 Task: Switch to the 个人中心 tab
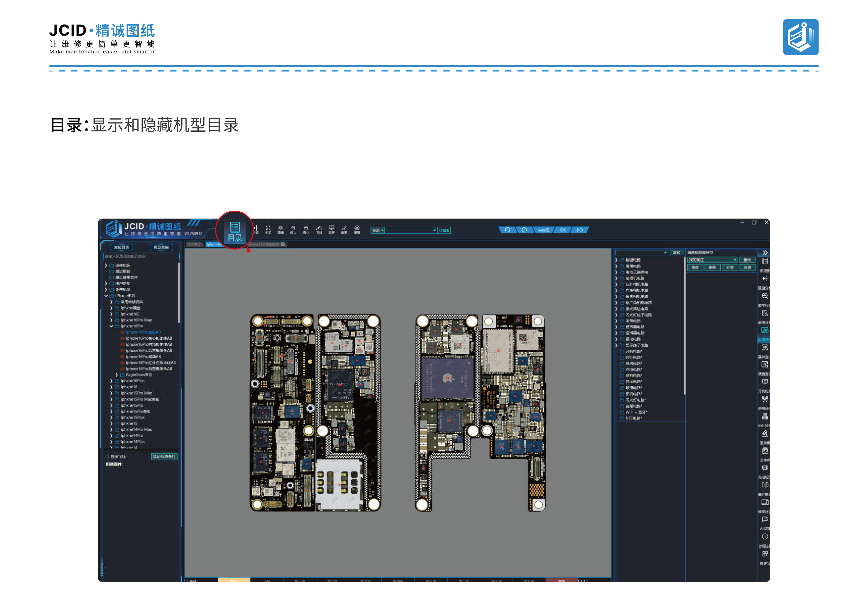click(194, 245)
